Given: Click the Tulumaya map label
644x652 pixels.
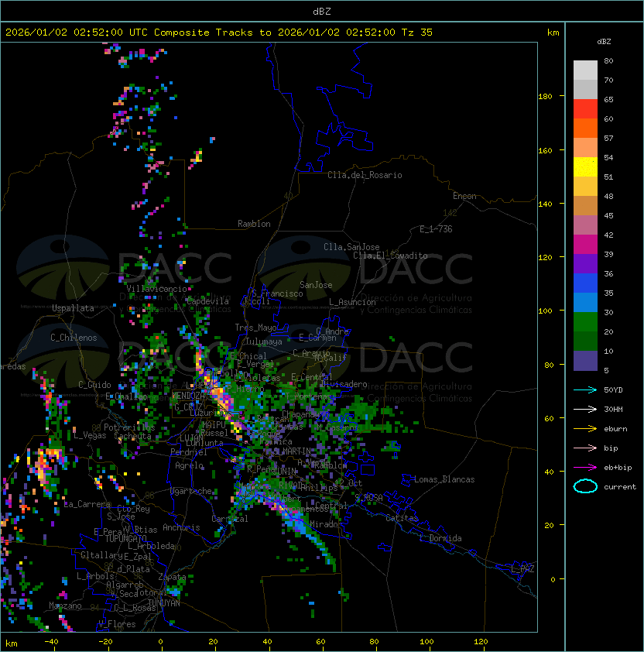Looking at the screenshot, I should [x=264, y=341].
